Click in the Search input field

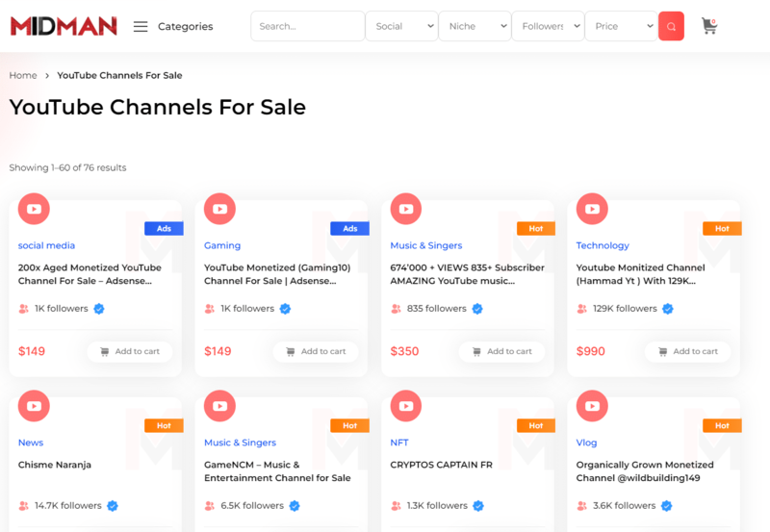307,26
